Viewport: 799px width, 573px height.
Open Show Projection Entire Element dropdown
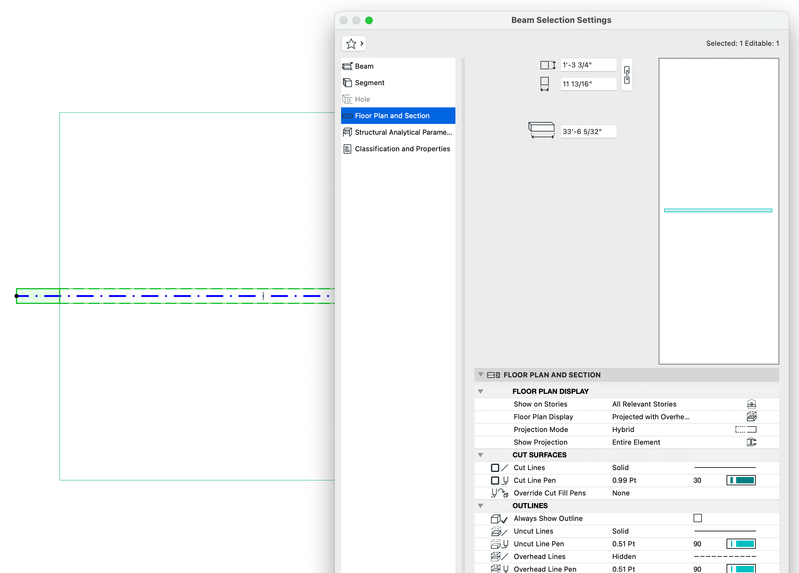click(x=636, y=442)
